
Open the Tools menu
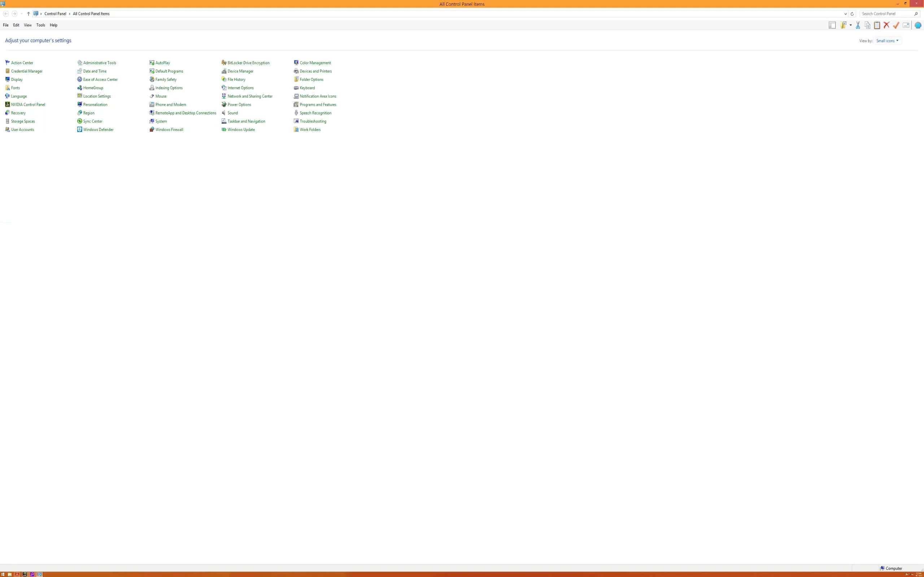pyautogui.click(x=40, y=25)
